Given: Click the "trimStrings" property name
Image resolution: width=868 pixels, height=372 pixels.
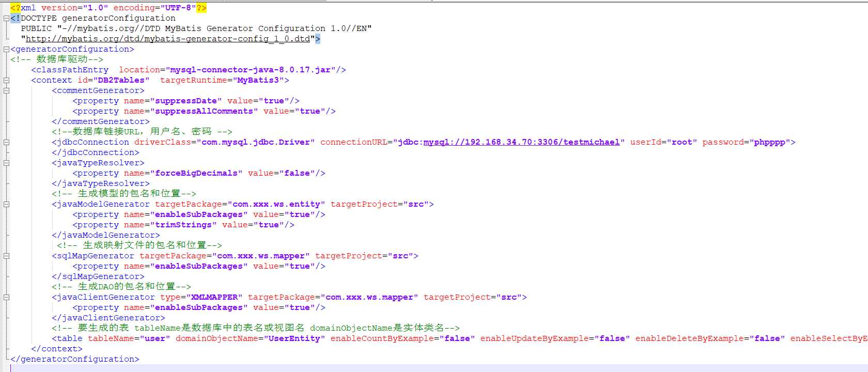Looking at the screenshot, I should (183, 225).
